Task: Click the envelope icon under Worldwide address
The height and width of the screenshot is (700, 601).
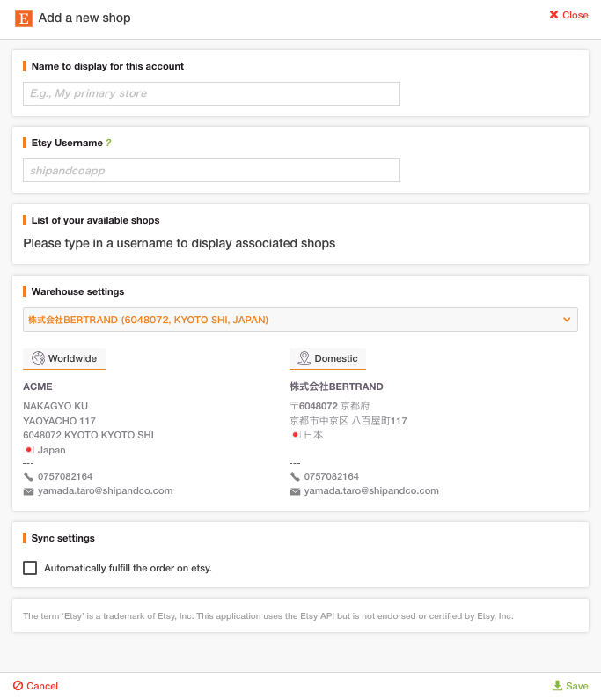Action: (28, 491)
